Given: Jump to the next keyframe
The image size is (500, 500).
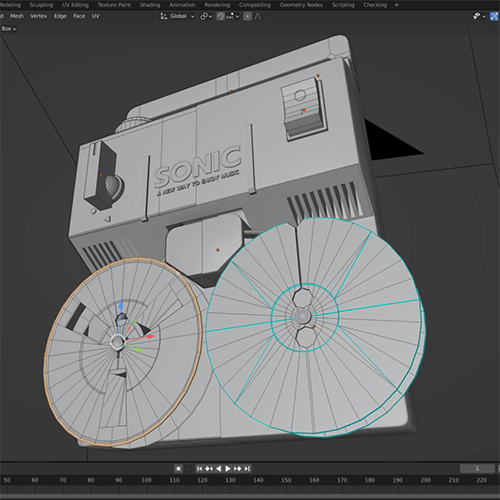Looking at the screenshot, I should 237,469.
